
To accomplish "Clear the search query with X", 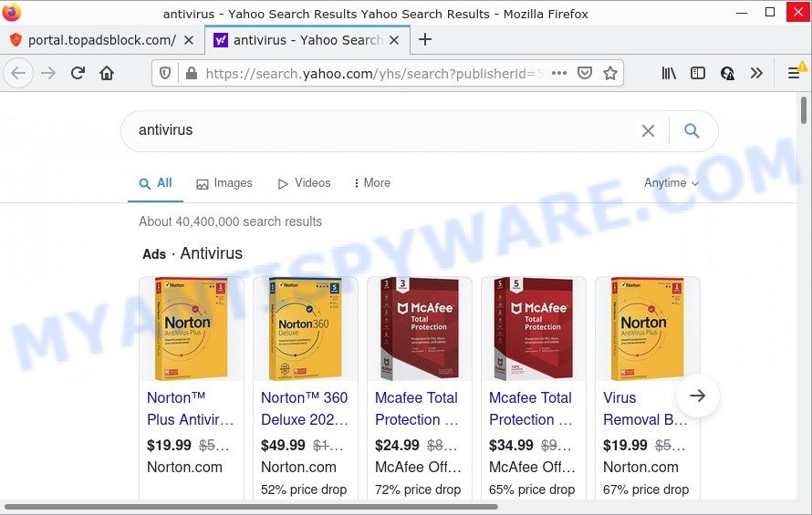I will [x=648, y=130].
